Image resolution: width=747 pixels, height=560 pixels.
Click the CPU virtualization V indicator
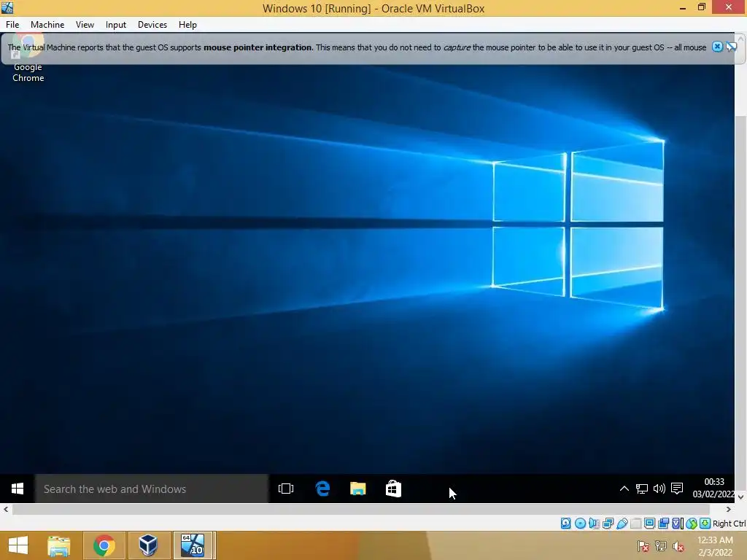(678, 524)
